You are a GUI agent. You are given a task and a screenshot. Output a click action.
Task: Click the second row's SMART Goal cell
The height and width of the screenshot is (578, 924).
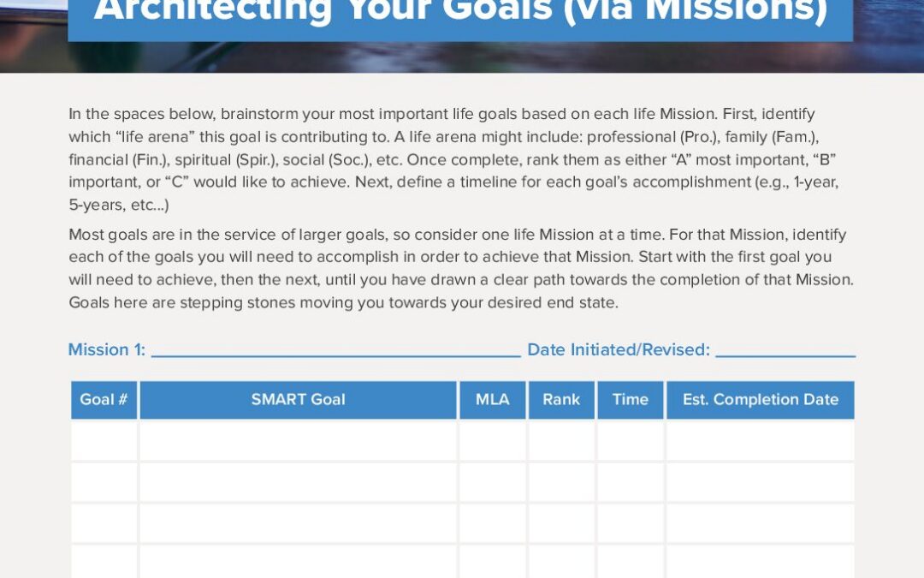point(298,482)
